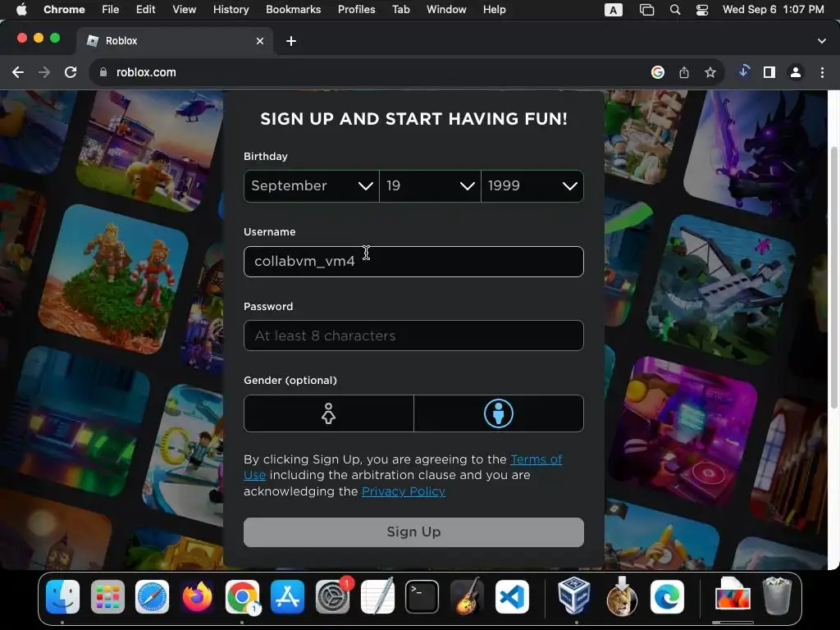The width and height of the screenshot is (840, 630).
Task: Open Finder from the dock
Action: pos(62,596)
